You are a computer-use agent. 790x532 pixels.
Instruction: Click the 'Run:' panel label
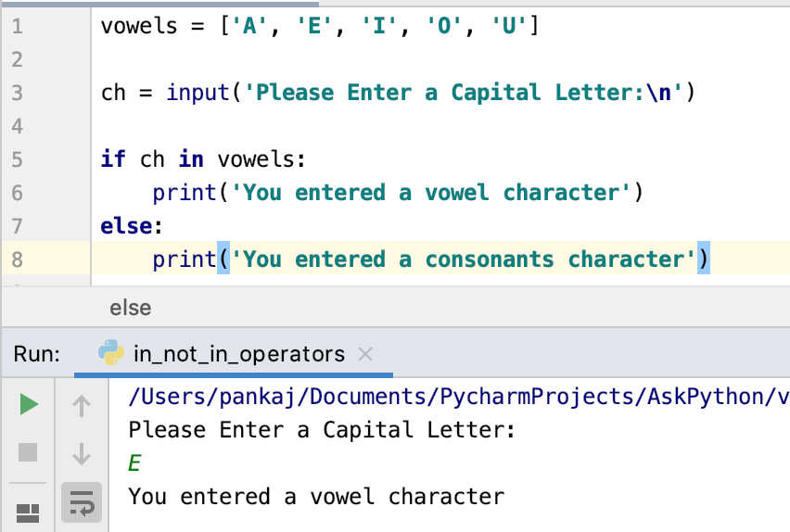tap(37, 354)
